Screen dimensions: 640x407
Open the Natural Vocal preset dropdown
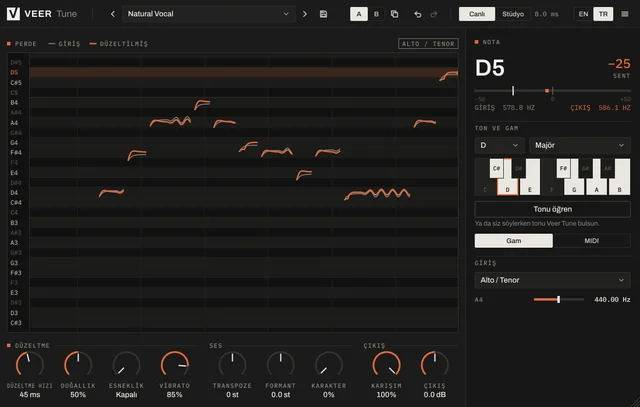209,14
